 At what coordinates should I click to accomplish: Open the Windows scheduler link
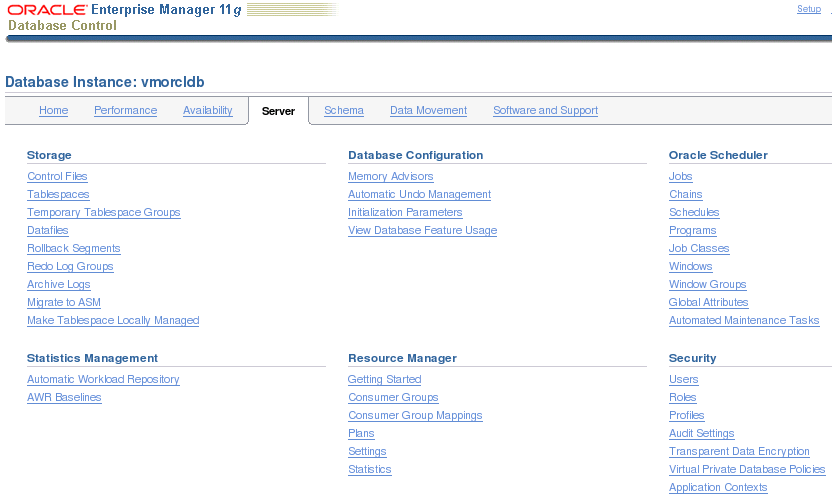tap(691, 266)
